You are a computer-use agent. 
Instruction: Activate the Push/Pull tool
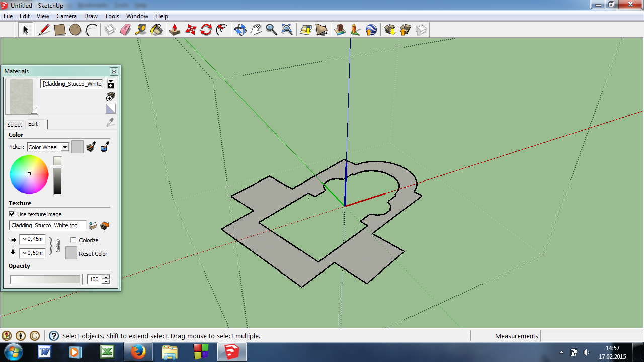(175, 30)
